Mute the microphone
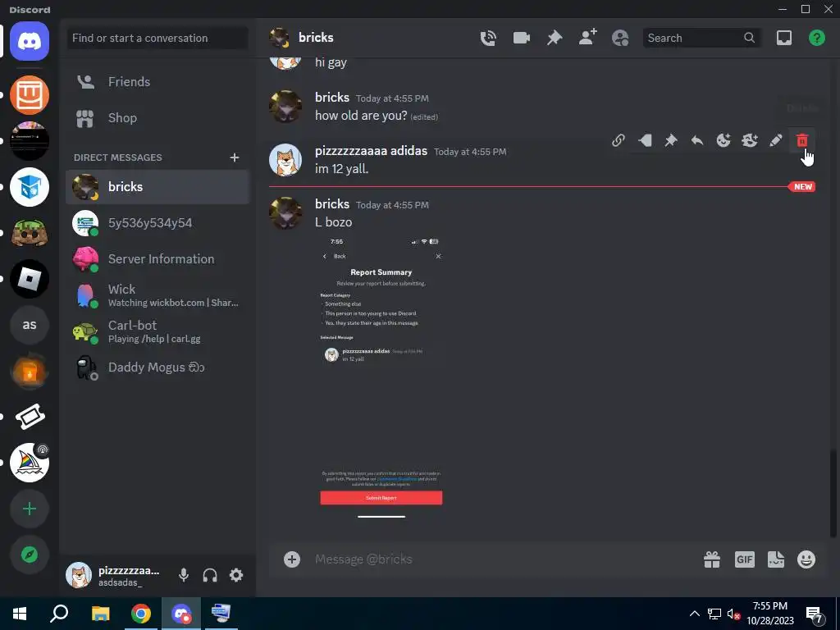 tap(183, 575)
